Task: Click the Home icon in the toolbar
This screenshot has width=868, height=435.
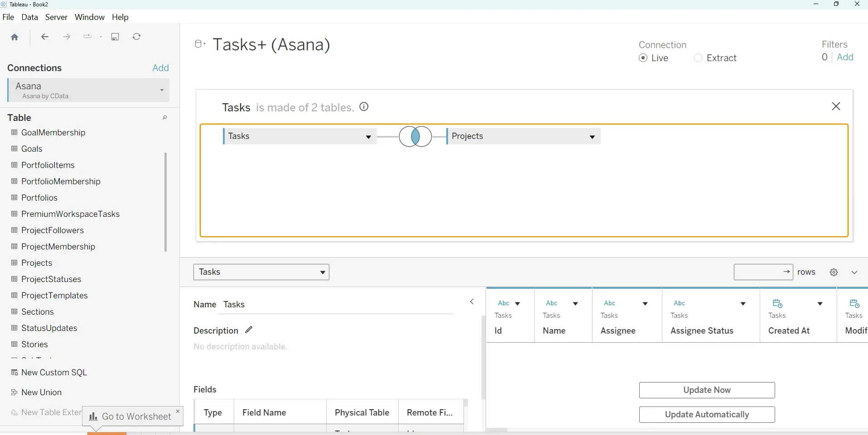Action: [14, 37]
